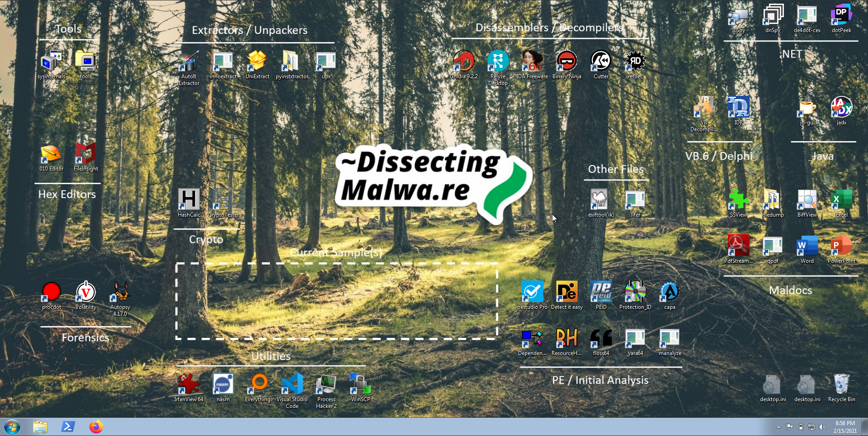Screen dimensions: 868x436
Task: Select the oledump icon
Action: click(773, 203)
